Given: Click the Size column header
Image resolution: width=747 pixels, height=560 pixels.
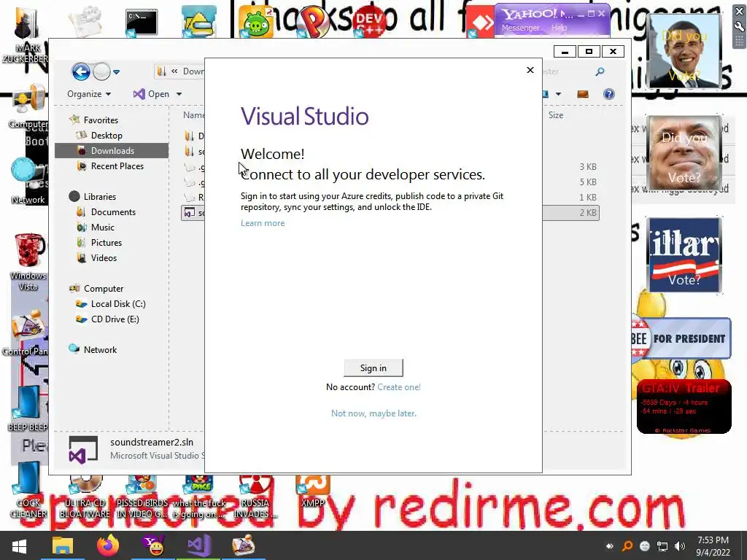Looking at the screenshot, I should [555, 114].
